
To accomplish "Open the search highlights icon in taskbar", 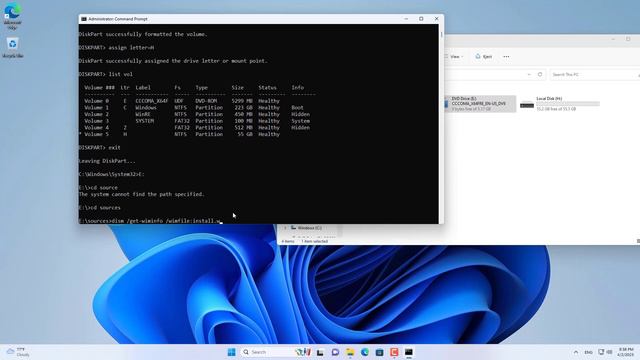I will click(x=303, y=352).
